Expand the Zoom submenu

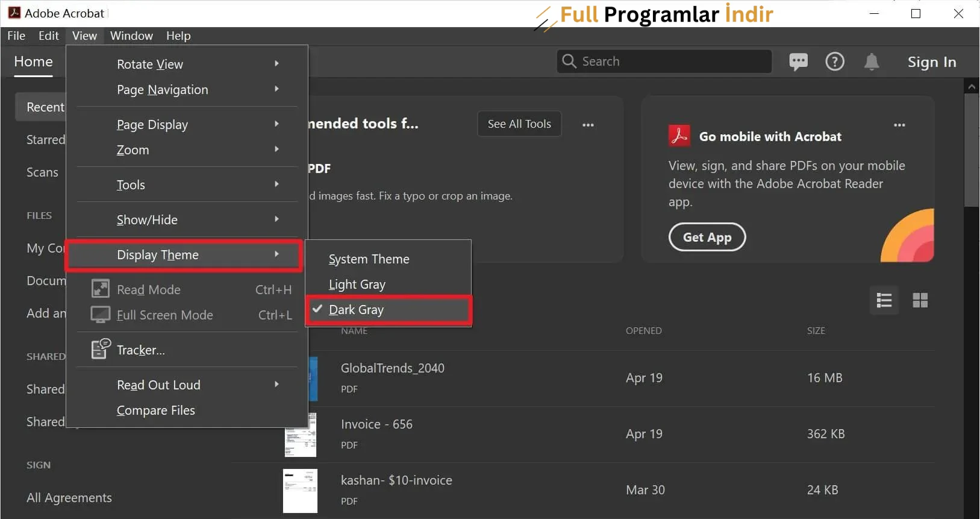pyautogui.click(x=187, y=149)
